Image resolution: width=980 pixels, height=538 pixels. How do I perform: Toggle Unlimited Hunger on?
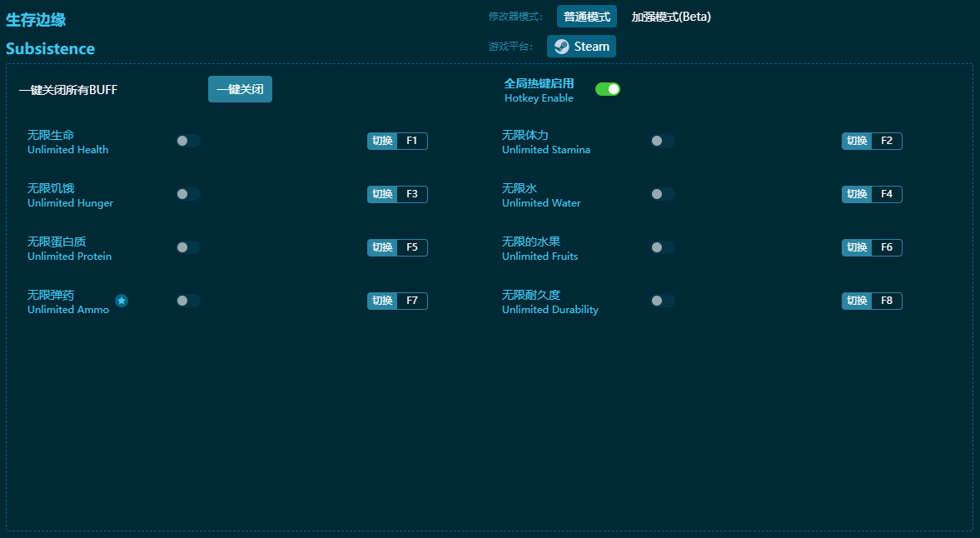pyautogui.click(x=188, y=194)
